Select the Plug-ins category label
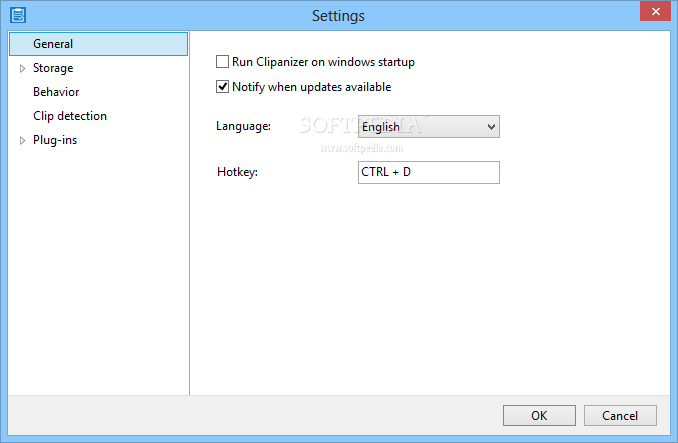The image size is (678, 443). 55,140
